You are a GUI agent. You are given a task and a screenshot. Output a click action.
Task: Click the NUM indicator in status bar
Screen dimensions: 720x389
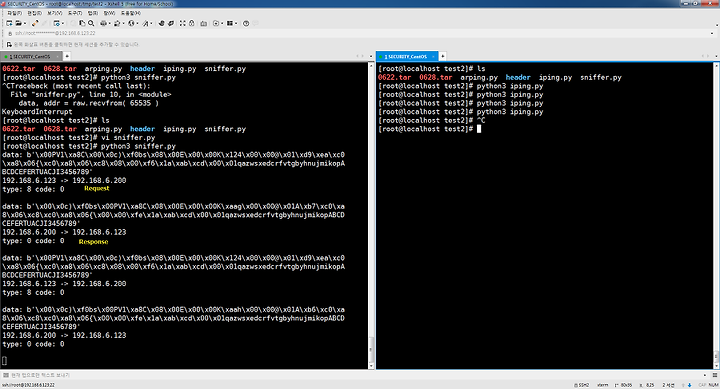click(713, 385)
